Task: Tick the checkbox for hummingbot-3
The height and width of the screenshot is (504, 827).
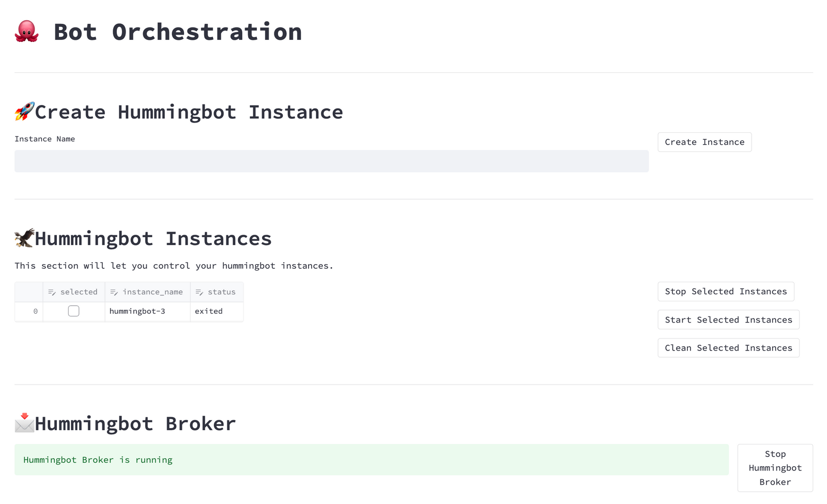Action: click(74, 311)
